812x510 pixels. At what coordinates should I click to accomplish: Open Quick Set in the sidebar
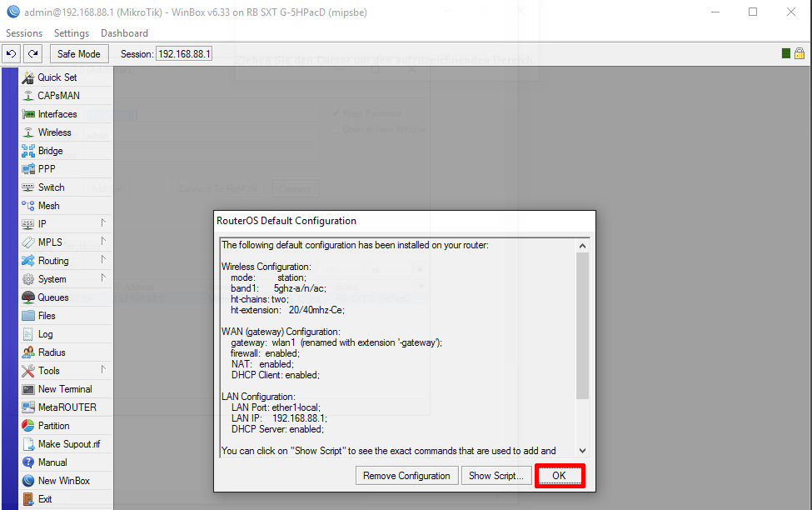(x=66, y=77)
